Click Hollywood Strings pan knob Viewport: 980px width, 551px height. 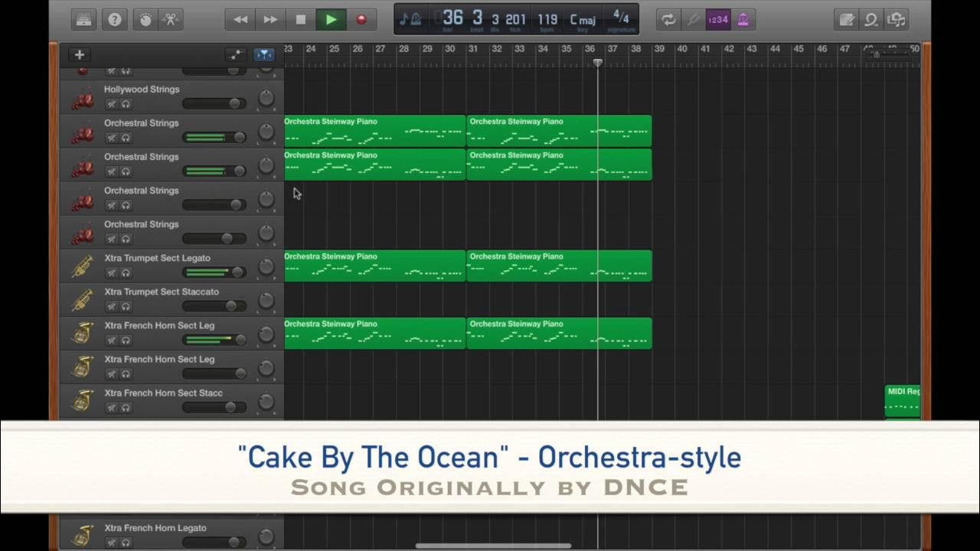(266, 98)
